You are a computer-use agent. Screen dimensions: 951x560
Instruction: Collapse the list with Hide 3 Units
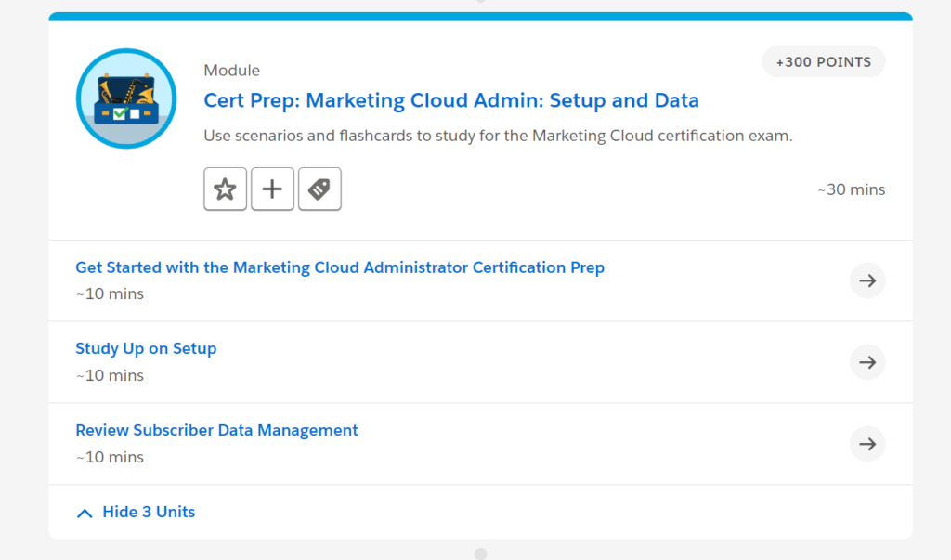point(136,512)
